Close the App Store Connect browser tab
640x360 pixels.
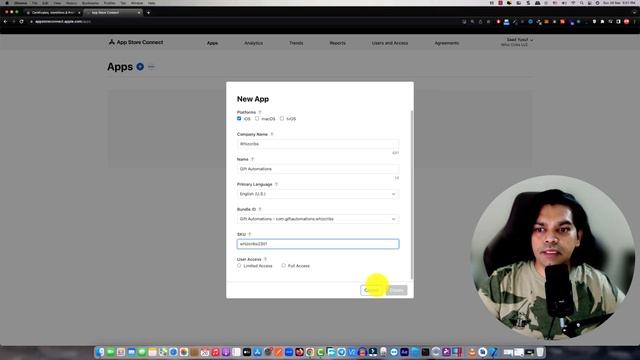(x=139, y=13)
